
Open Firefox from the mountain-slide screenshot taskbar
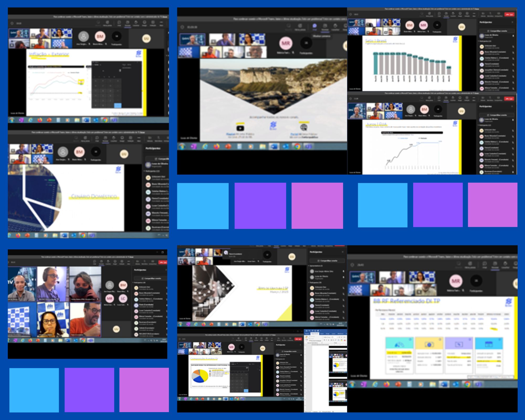pyautogui.click(x=217, y=146)
